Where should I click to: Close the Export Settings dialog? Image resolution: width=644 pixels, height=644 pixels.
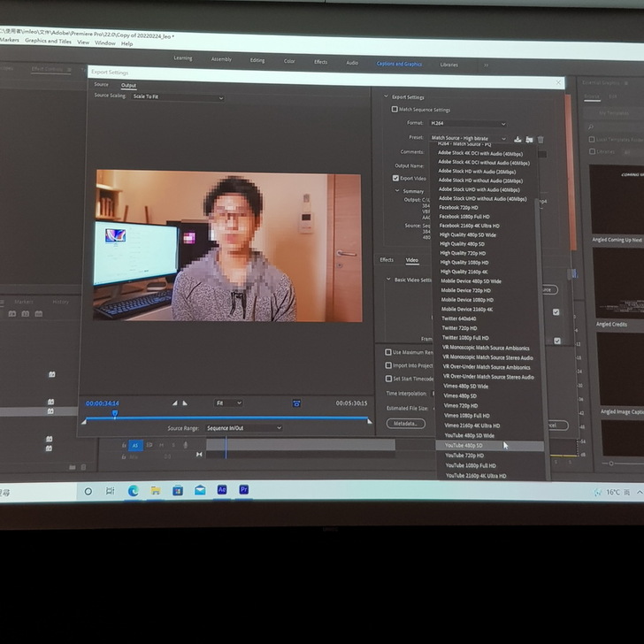558,82
